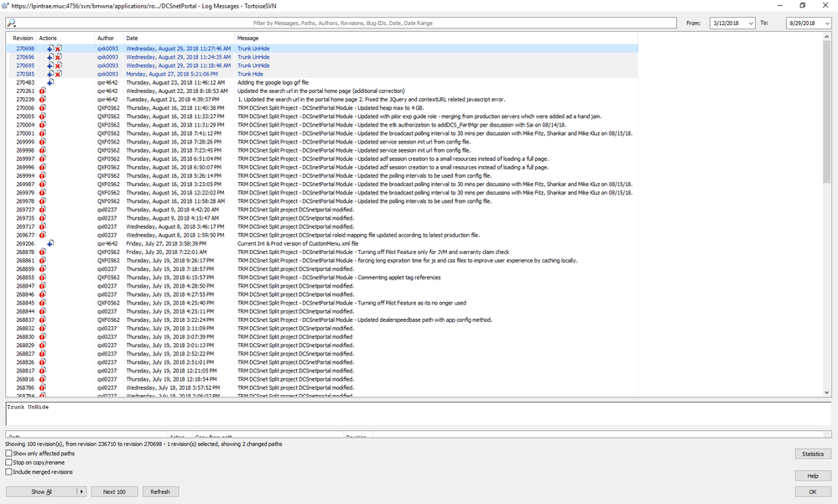Tick the Stop on copy/rename checkbox

pyautogui.click(x=8, y=462)
